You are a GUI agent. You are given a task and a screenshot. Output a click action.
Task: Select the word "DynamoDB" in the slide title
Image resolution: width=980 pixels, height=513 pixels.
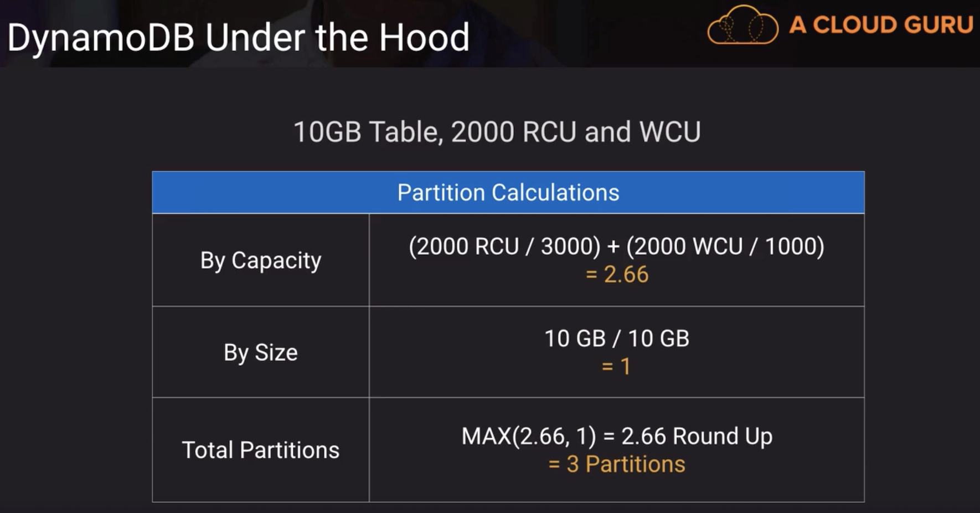pyautogui.click(x=101, y=38)
